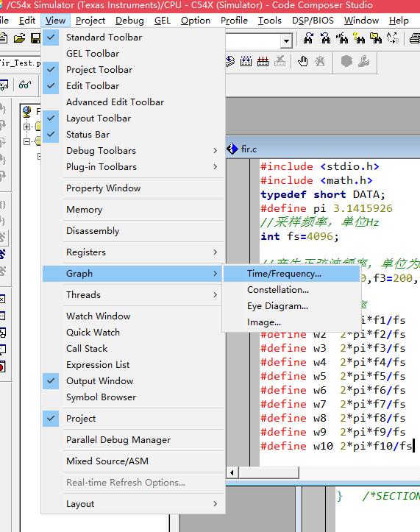Open the Graph submenu item
420x532 pixels.
pyautogui.click(x=133, y=274)
